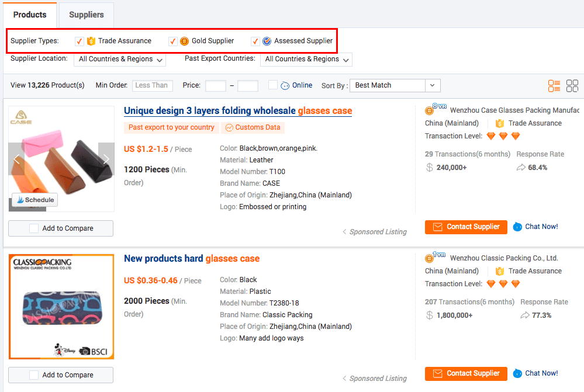The image size is (584, 392).
Task: Uncheck the Trade Assurance checkbox
Action: click(79, 41)
